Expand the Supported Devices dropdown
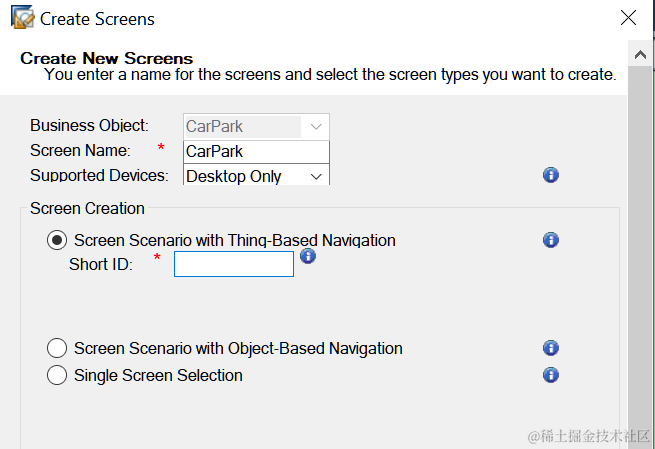 coord(316,176)
